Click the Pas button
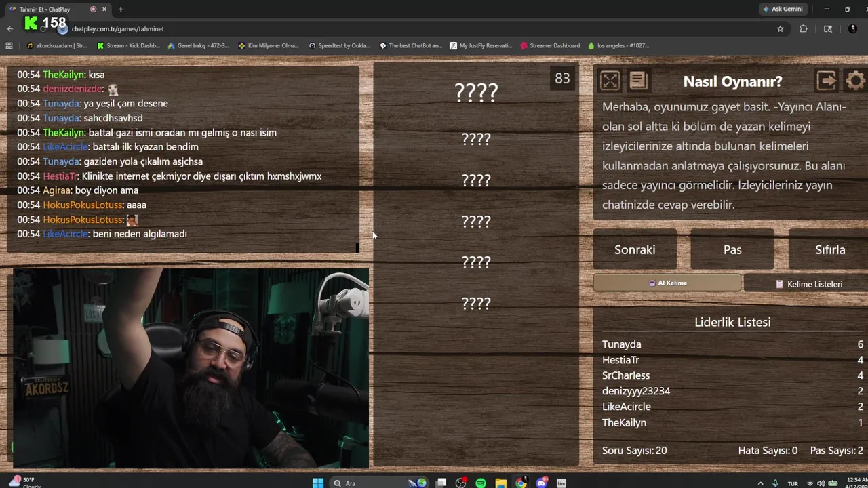868x488 pixels. click(732, 250)
